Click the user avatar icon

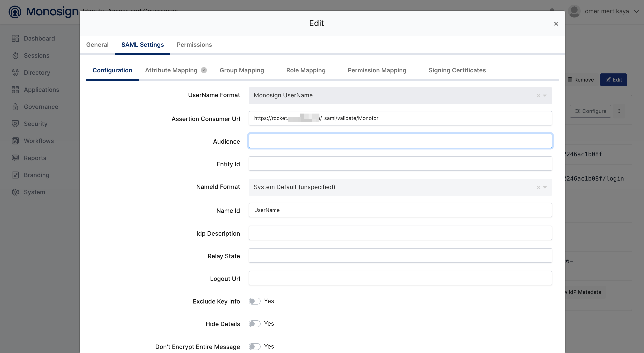[x=574, y=11]
